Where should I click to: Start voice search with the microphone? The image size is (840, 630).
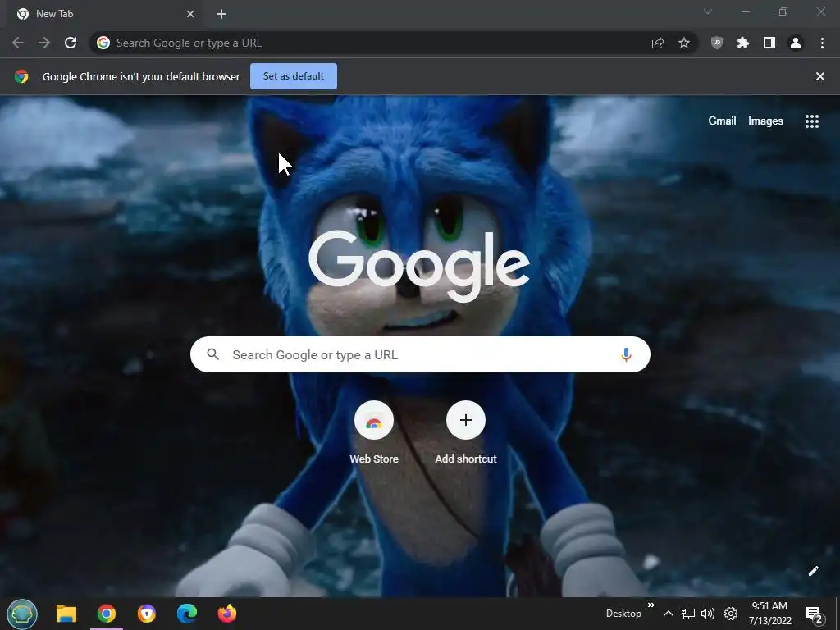point(626,354)
